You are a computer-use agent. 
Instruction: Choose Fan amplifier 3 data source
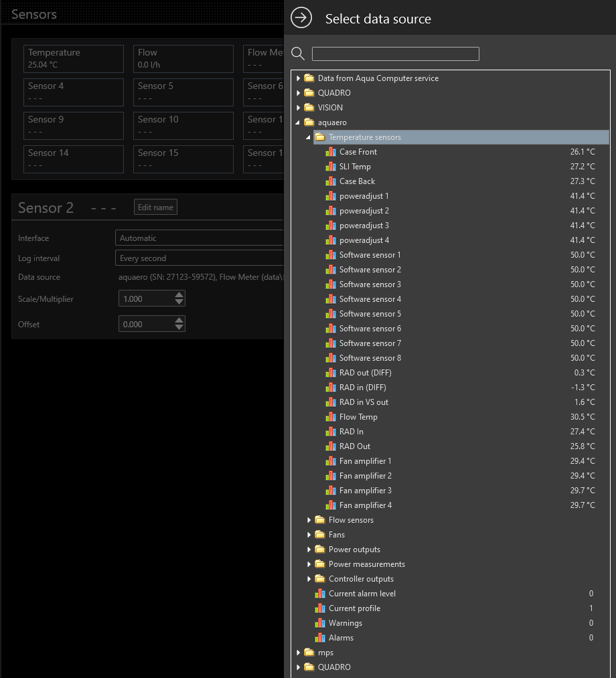coord(365,491)
